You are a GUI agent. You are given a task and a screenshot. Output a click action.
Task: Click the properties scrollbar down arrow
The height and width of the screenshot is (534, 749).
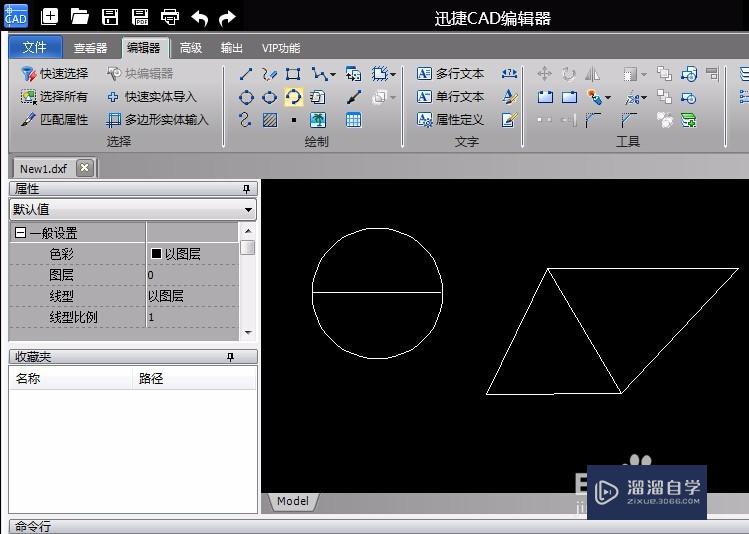(x=248, y=332)
